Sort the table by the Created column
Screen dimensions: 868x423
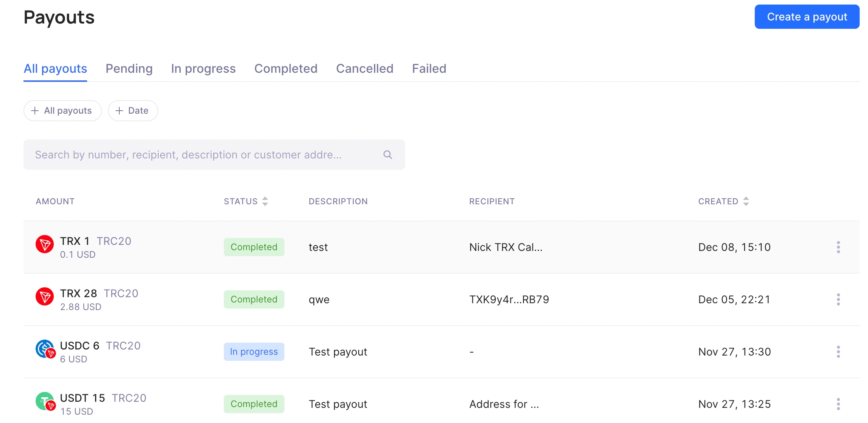point(746,201)
